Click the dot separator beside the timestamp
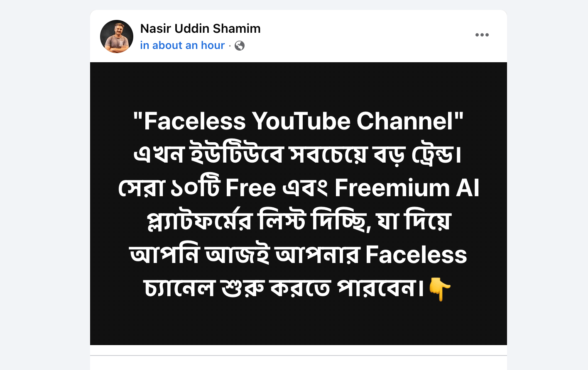The height and width of the screenshot is (370, 588). coord(230,46)
